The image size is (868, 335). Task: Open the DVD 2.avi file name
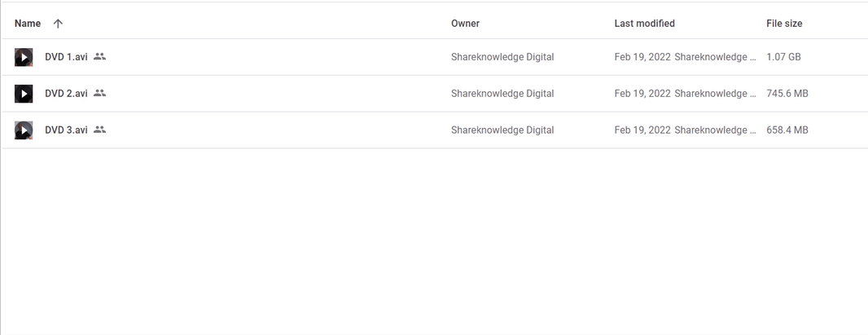click(x=66, y=94)
